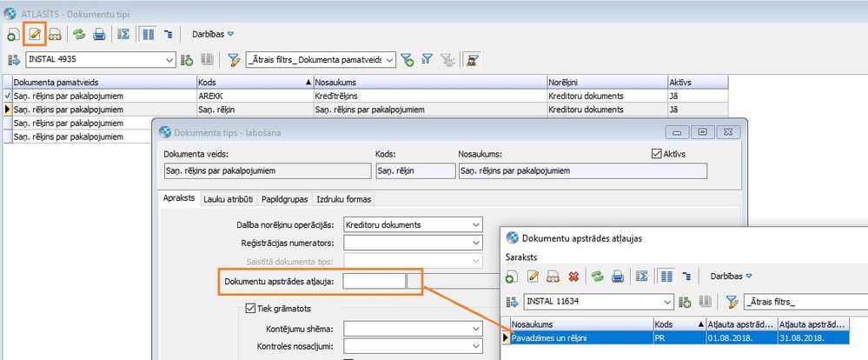Select table view icon in Dokumentu tipi toolbar
Image resolution: width=868 pixels, height=360 pixels.
tap(148, 34)
